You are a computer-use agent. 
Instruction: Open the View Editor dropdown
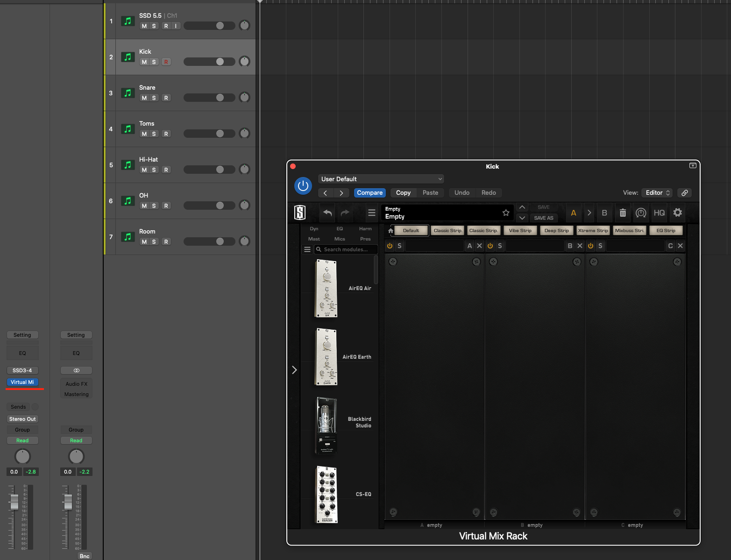(x=657, y=192)
